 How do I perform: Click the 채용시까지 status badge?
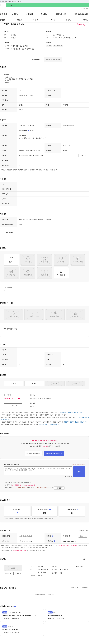click(x=81, y=24)
